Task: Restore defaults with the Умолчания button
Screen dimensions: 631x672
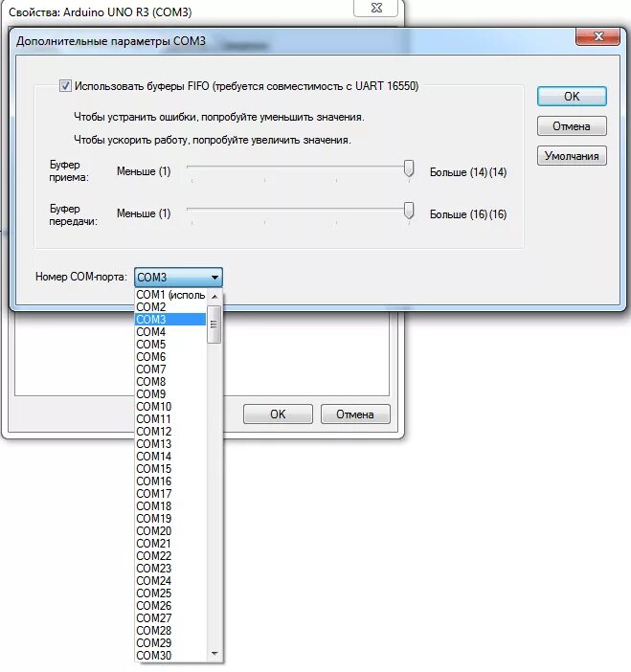Action: pos(572,156)
